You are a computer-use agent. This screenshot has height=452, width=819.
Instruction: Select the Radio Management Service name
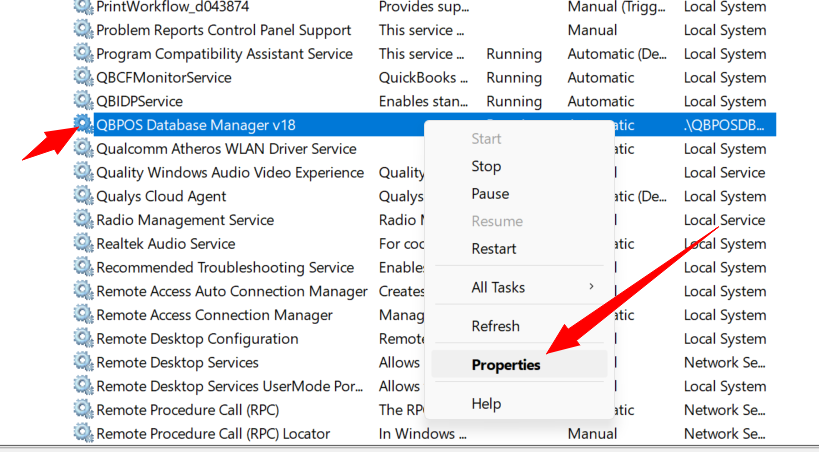point(185,220)
